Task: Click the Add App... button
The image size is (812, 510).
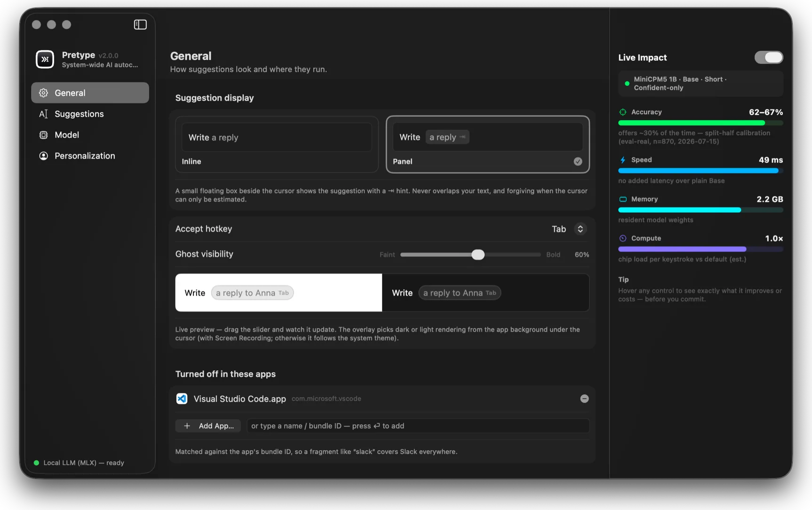Action: (208, 426)
